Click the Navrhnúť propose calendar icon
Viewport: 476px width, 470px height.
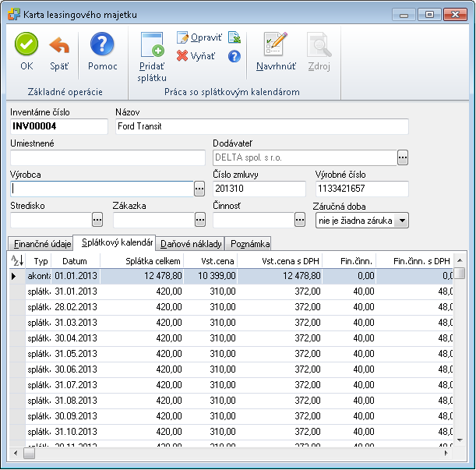tap(276, 44)
